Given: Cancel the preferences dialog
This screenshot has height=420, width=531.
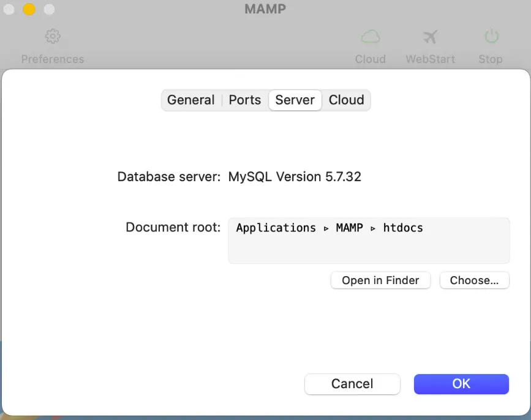Looking at the screenshot, I should click(x=352, y=384).
